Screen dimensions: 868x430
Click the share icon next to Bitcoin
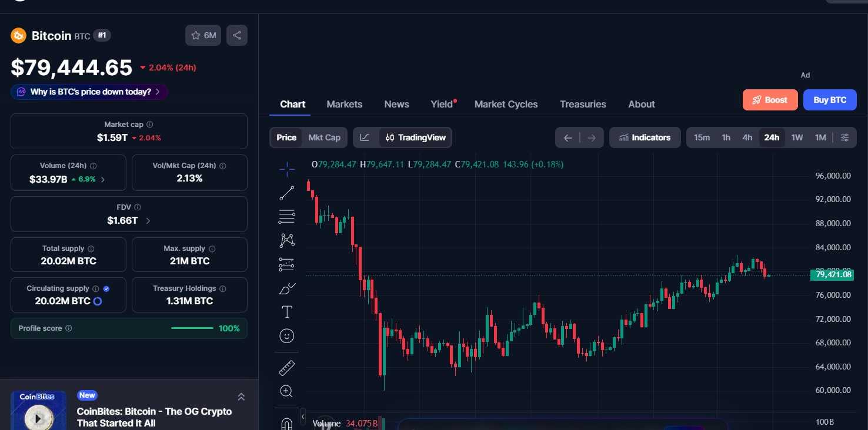(237, 35)
